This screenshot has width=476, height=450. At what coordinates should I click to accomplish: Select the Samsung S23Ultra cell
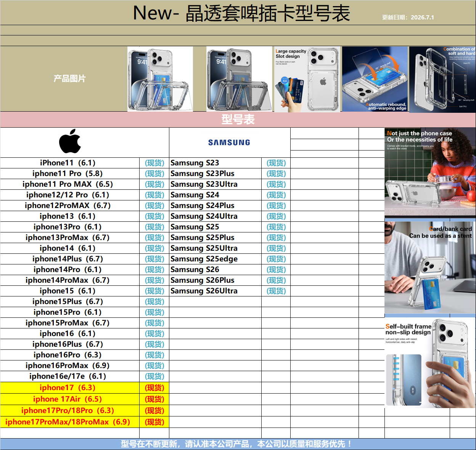[215, 184]
